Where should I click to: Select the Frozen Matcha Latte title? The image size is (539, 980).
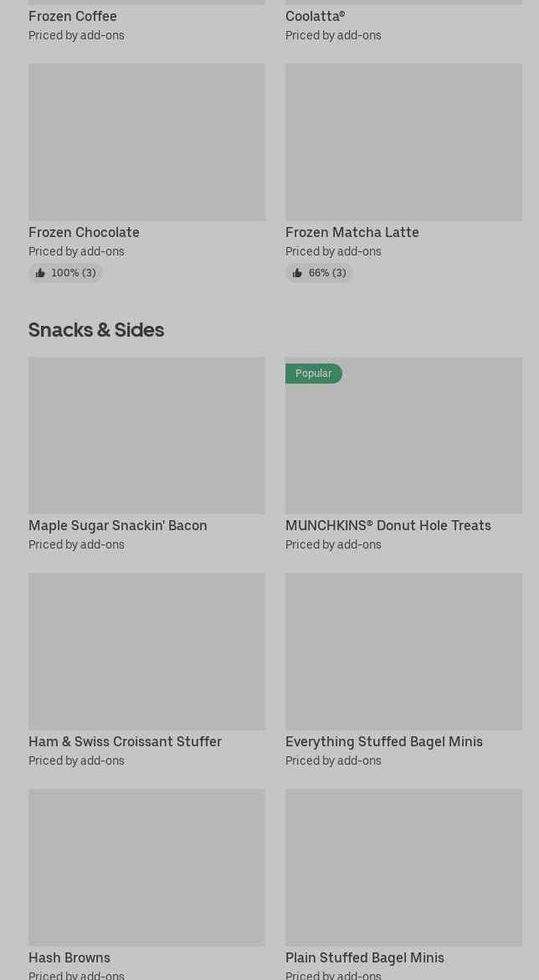tap(352, 232)
